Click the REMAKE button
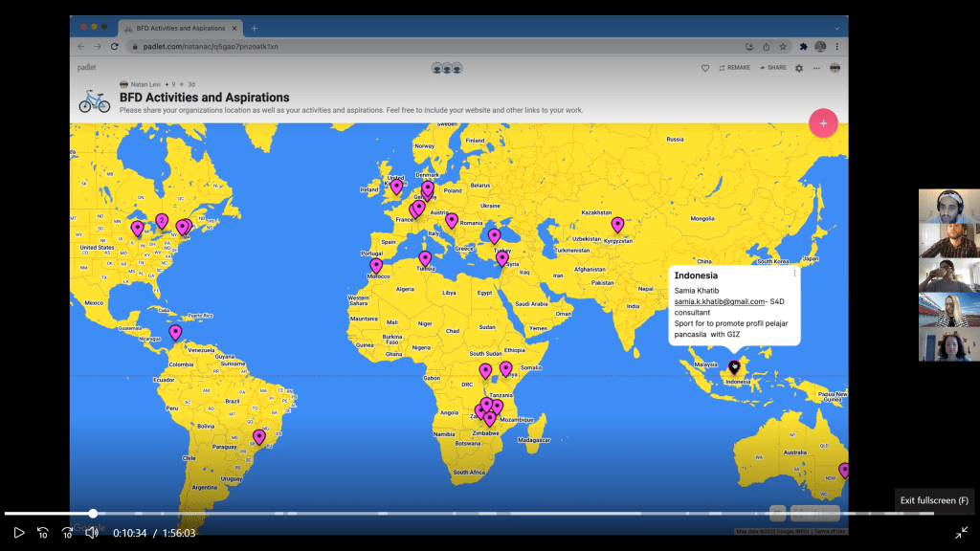This screenshot has height=551, width=980. pyautogui.click(x=734, y=68)
